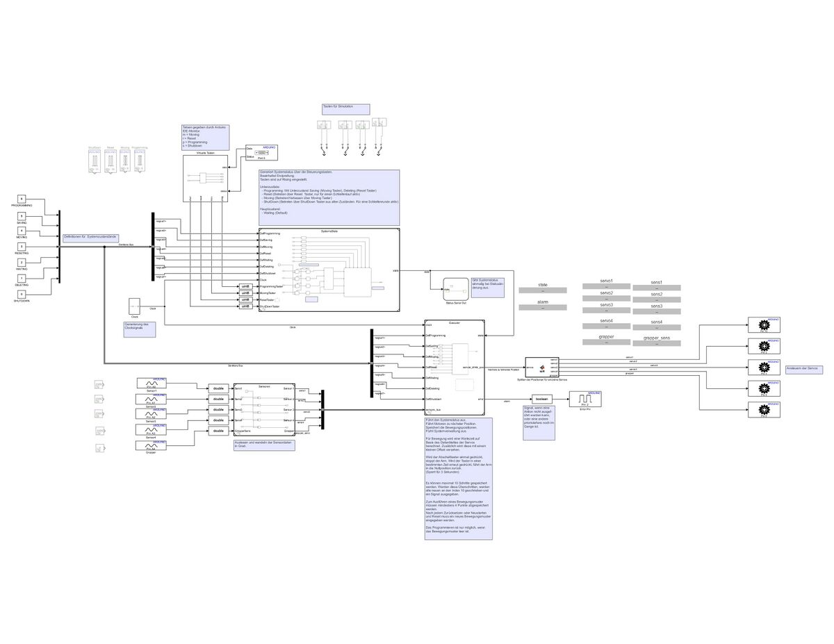Viewport: 834px width, 644px height.
Task: Select the PROGRAMMING constant block
Action: click(22, 199)
